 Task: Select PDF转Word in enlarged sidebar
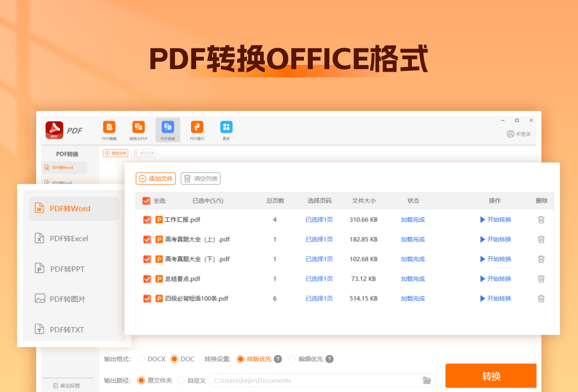coord(74,208)
